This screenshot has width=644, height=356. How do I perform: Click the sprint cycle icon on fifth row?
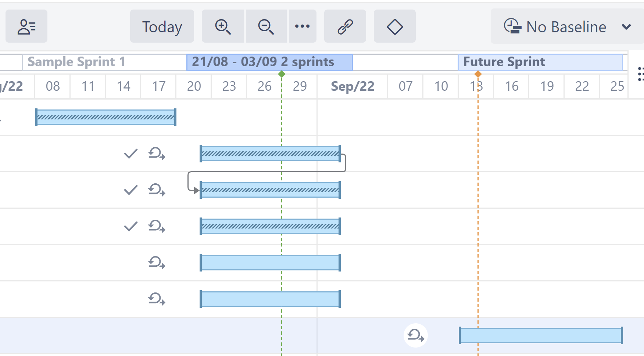(157, 263)
